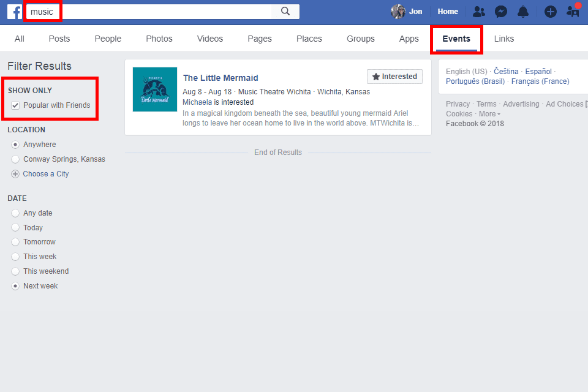Click the Interested button
This screenshot has width=588, height=392.
point(394,77)
